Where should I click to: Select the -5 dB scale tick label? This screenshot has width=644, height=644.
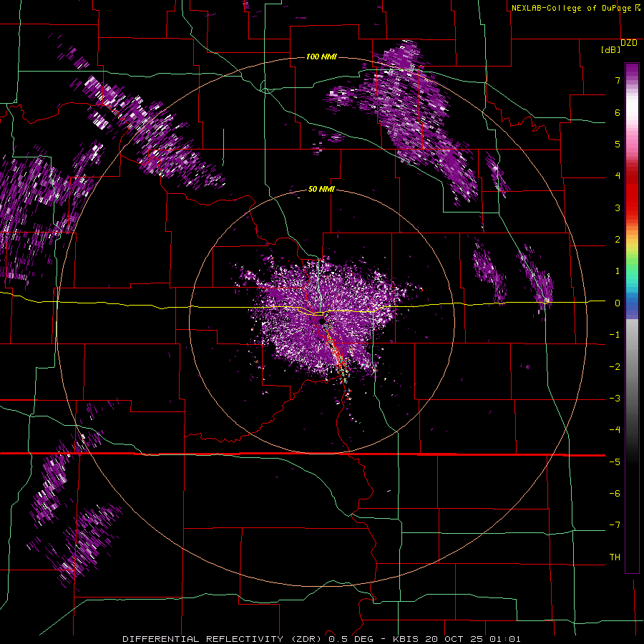(615, 462)
